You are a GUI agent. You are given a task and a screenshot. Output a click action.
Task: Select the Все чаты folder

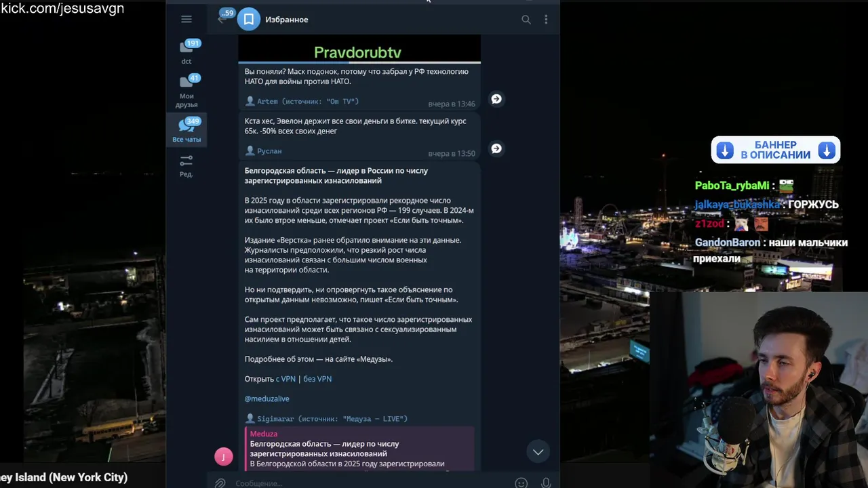[x=186, y=130]
